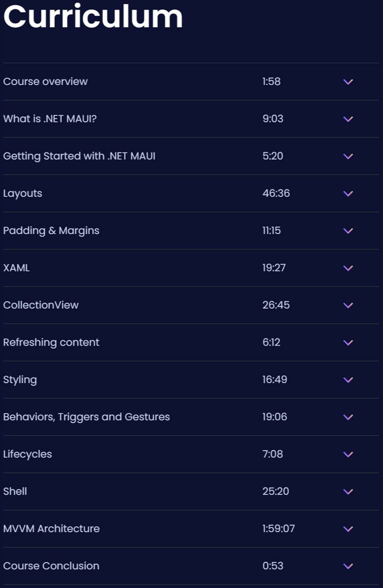383x588 pixels.
Task: Expand the Course overview section chevron
Action: tap(348, 82)
